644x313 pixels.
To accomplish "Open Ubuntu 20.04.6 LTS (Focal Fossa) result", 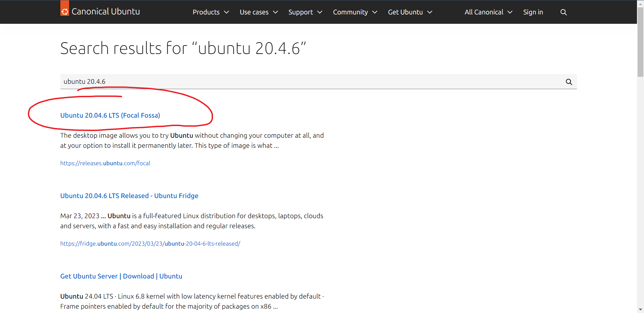I will tap(110, 115).
